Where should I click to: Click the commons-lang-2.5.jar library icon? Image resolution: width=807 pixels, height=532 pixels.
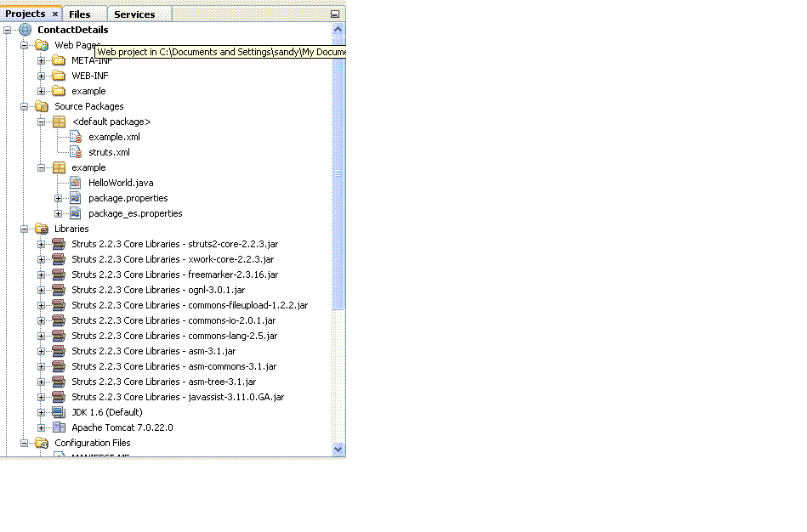(59, 336)
